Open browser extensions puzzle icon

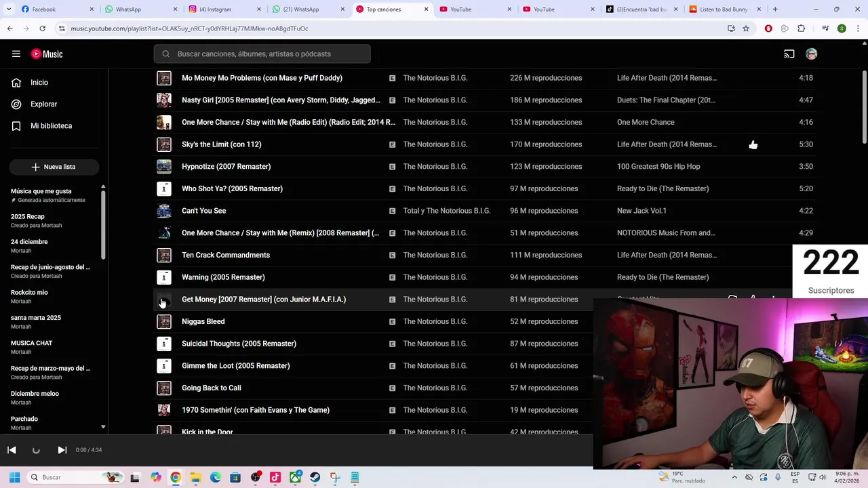[801, 28]
